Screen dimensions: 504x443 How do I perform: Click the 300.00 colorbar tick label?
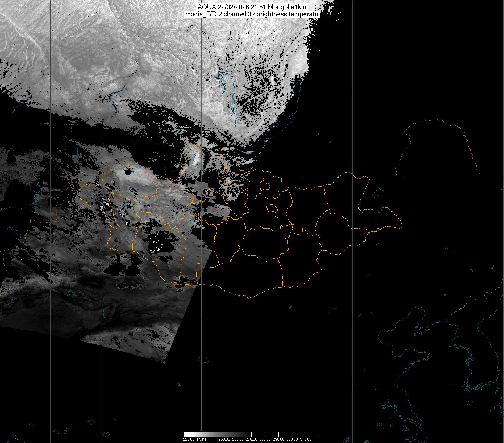(x=292, y=439)
